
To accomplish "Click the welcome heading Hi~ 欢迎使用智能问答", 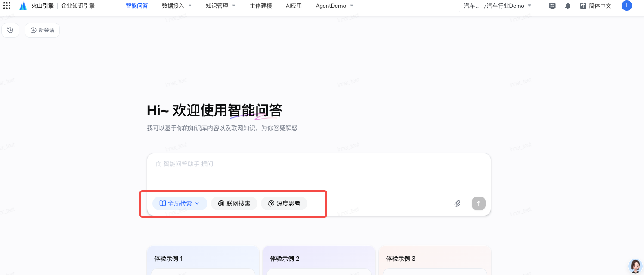I will coord(214,111).
